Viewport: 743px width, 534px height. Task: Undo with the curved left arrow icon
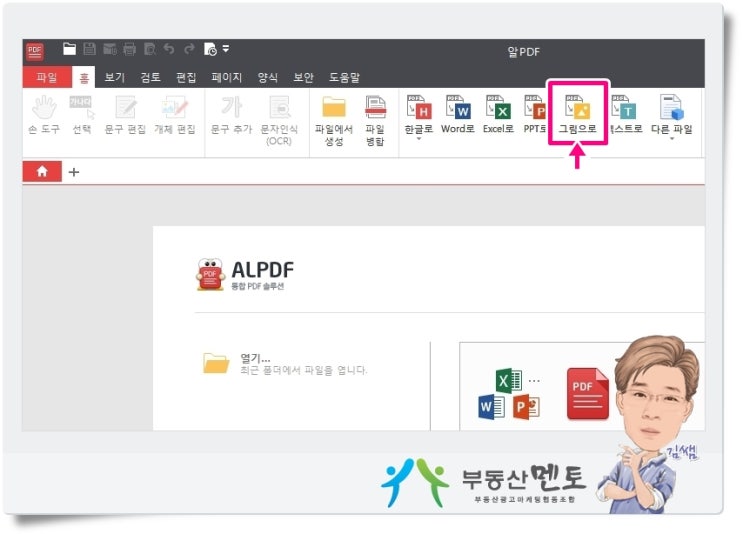coord(169,49)
